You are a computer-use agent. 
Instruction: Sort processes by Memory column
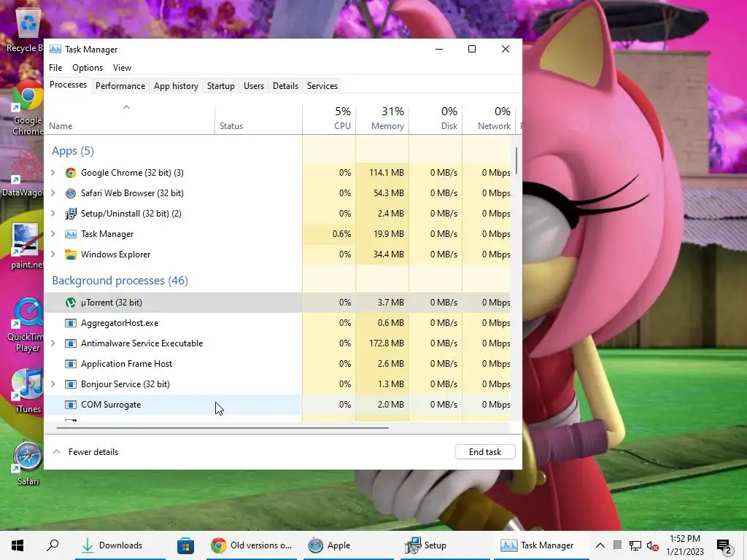[382, 119]
